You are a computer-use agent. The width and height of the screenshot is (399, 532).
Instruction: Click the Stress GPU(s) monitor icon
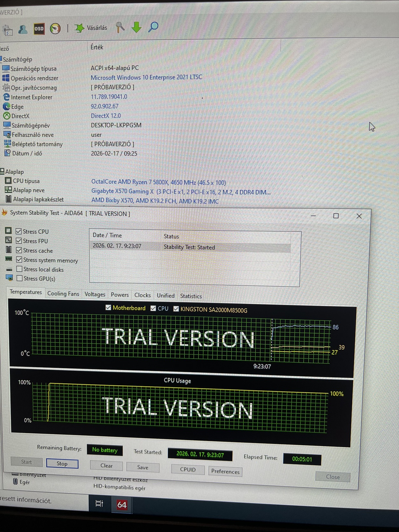click(x=10, y=278)
